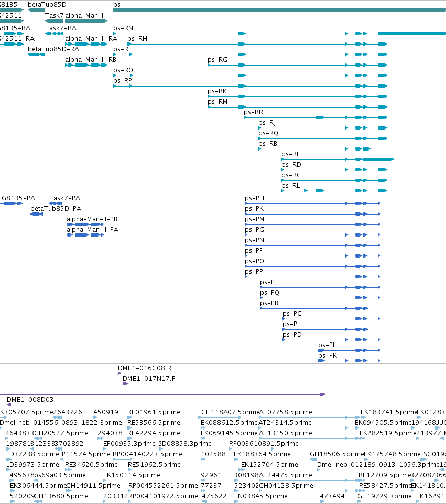Select the ps-PR protein label

point(328,356)
